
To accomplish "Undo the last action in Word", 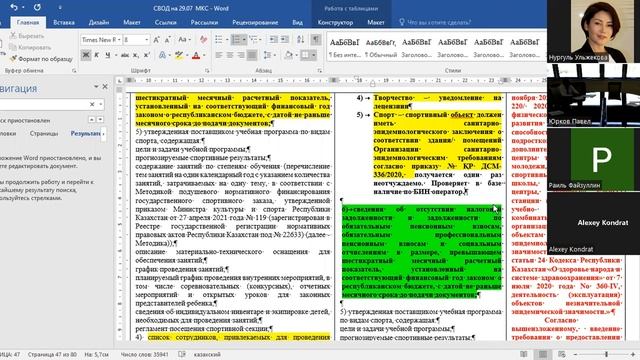I will tap(14, 7).
